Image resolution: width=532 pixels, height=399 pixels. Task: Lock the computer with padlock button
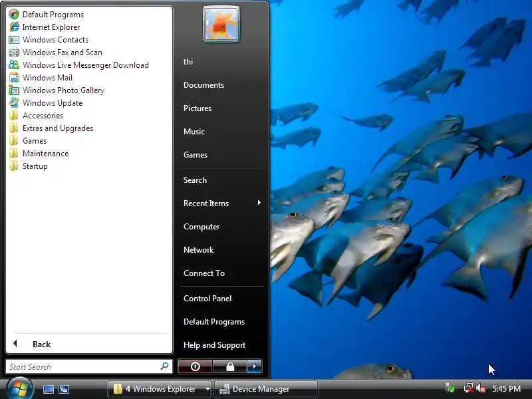[x=230, y=366]
